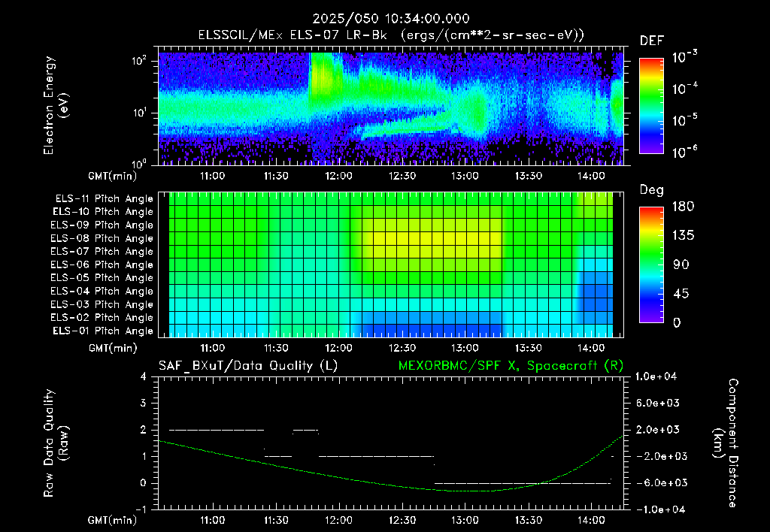Click the 2.0e+03 right axis tick

pos(657,430)
